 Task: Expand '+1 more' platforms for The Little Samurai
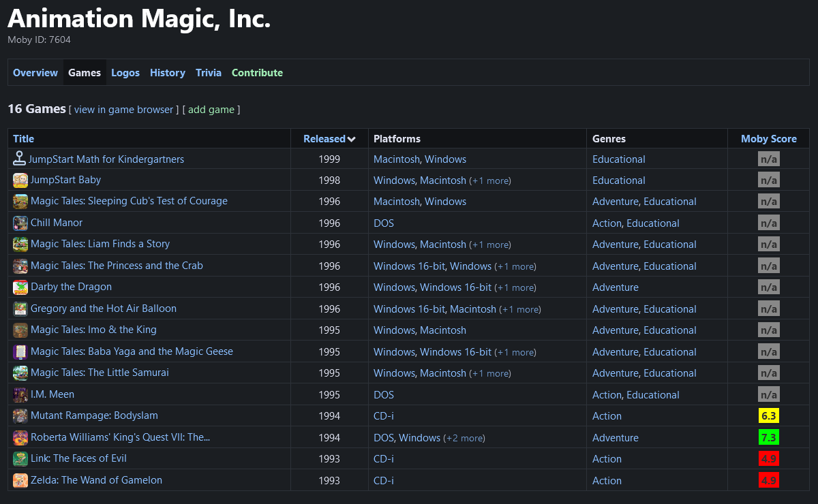[490, 373]
